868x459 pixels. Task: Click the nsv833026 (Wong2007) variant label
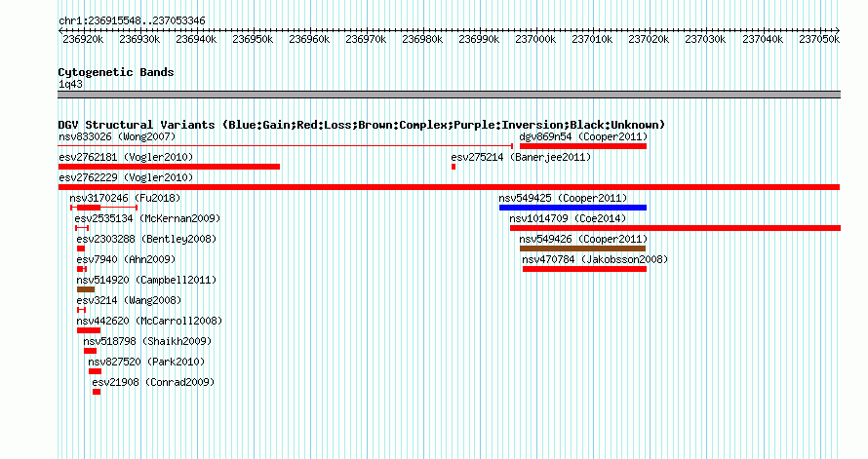coord(117,136)
